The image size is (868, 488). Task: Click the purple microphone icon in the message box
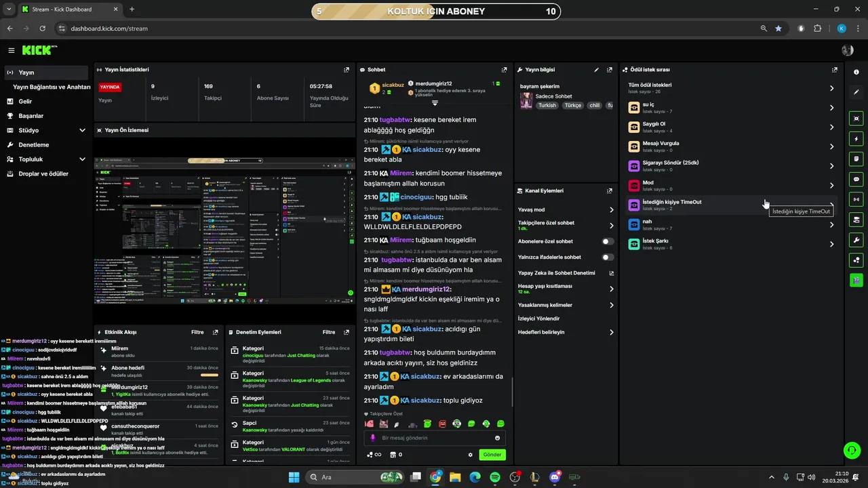(373, 438)
